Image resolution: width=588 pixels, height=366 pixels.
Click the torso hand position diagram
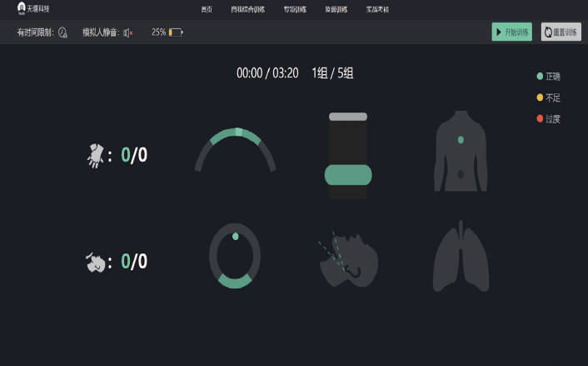pyautogui.click(x=461, y=151)
